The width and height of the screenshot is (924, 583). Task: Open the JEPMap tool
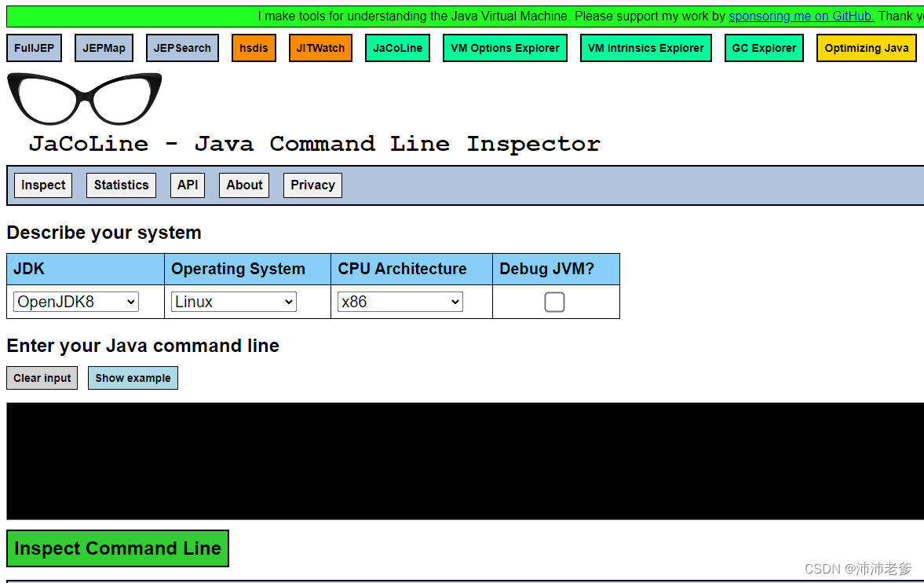pos(104,48)
